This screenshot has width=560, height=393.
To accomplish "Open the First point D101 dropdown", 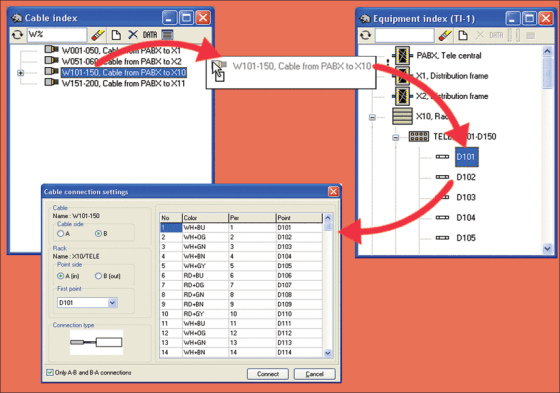I will pyautogui.click(x=112, y=303).
